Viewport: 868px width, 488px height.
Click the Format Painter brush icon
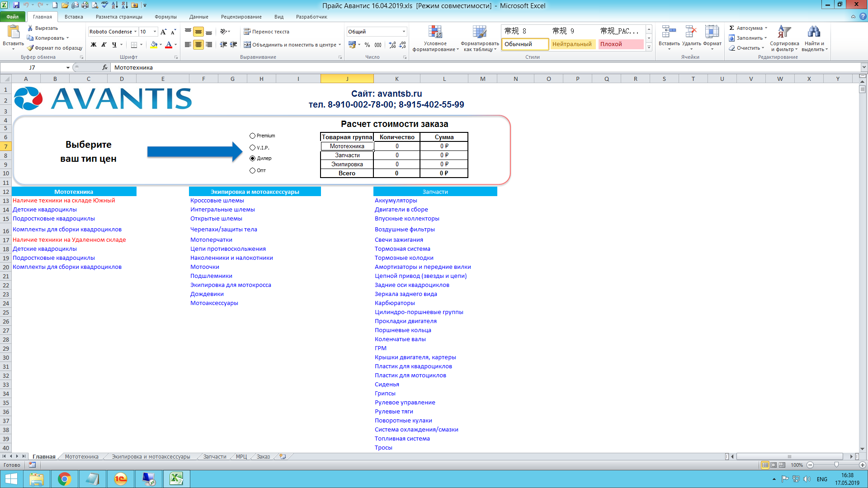tap(30, 48)
